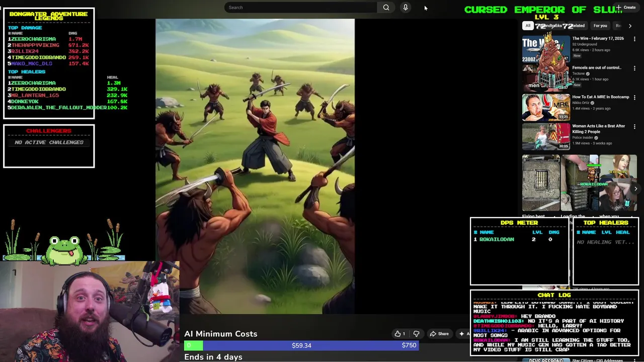Image resolution: width=644 pixels, height=362 pixels.
Task: Click verified badge next to Nikko Ortiz
Action: [x=592, y=103]
